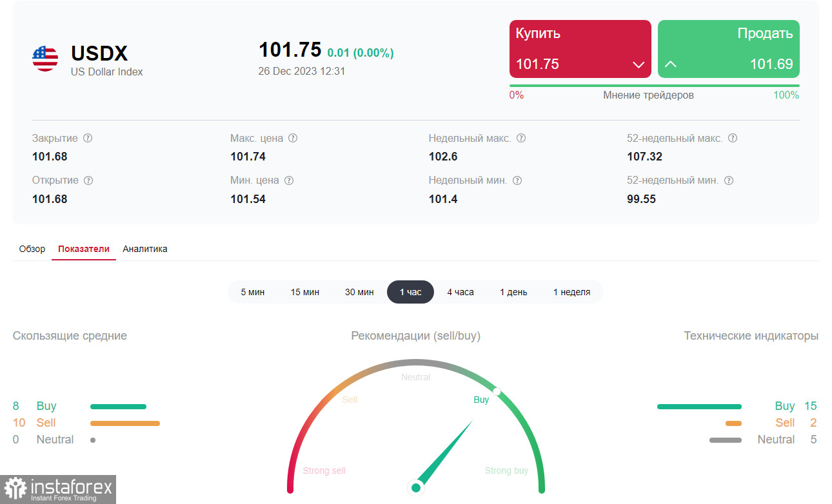The width and height of the screenshot is (832, 504).
Task: Click the weekly high value 102.6
Action: [x=443, y=157]
